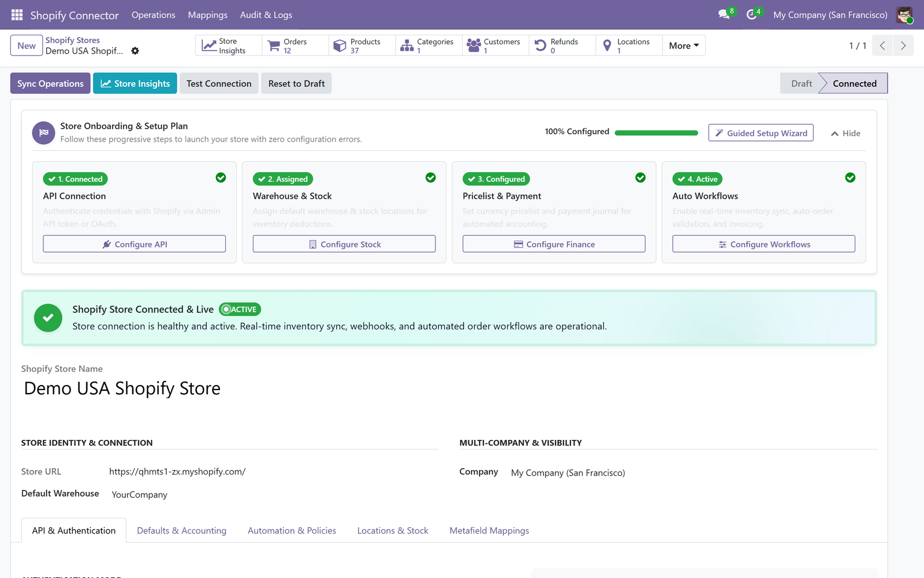Open the gear actions icon beside the store name

pyautogui.click(x=135, y=51)
